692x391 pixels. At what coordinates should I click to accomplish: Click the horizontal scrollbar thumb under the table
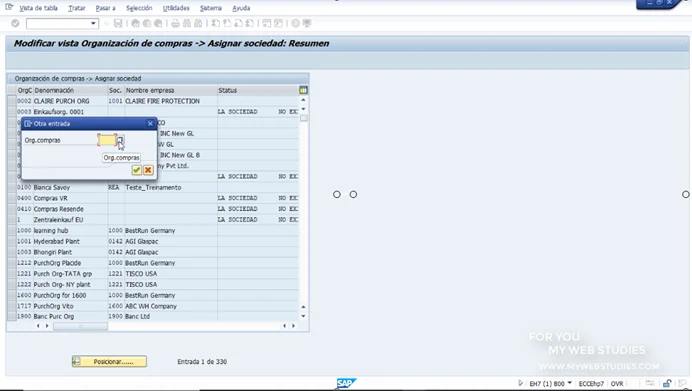80,326
